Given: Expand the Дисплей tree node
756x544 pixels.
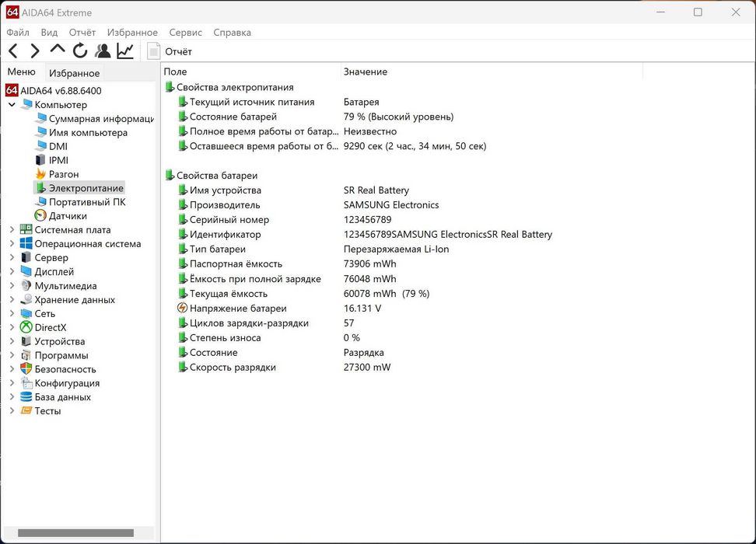Looking at the screenshot, I should pyautogui.click(x=12, y=272).
